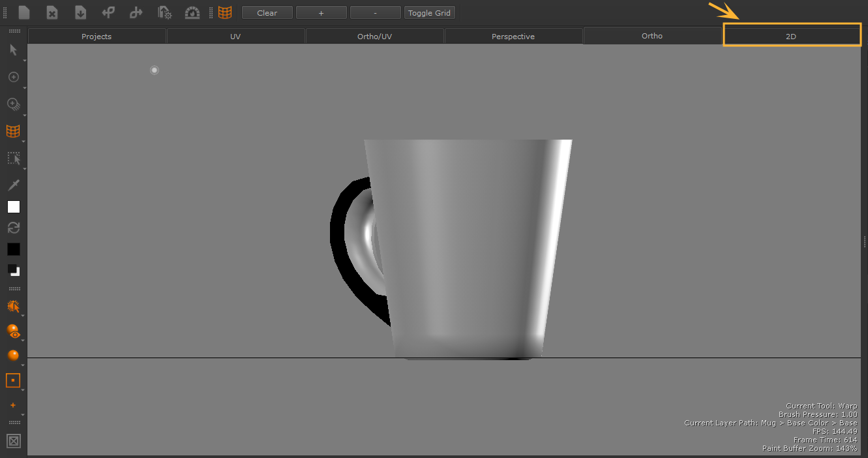This screenshot has width=868, height=458.
Task: Select the eyedropper color picker tool
Action: [13, 185]
